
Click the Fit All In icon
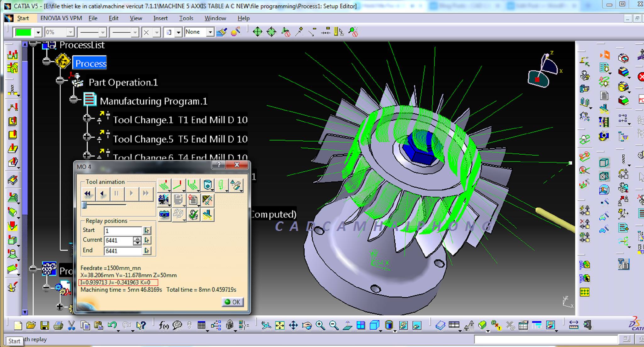pyautogui.click(x=280, y=326)
